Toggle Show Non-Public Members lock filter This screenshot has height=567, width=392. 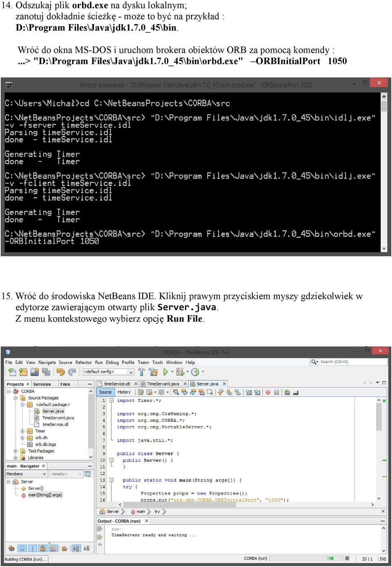pyautogui.click(x=43, y=548)
